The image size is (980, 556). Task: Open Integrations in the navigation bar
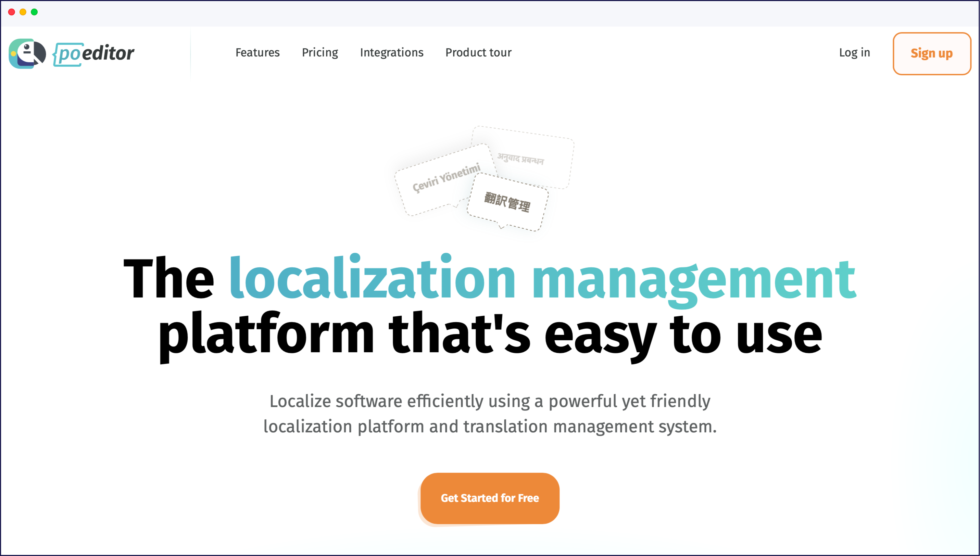click(x=391, y=52)
